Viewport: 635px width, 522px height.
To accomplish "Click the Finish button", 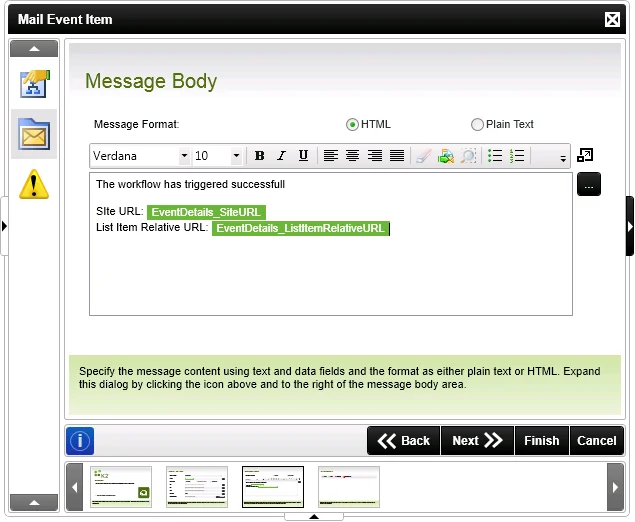I will tap(542, 441).
